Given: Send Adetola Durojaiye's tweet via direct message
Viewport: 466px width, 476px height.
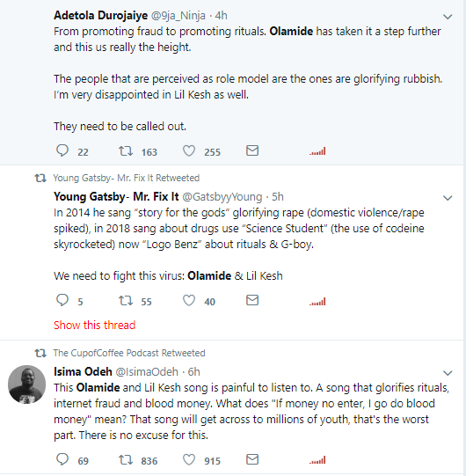Looking at the screenshot, I should [252, 150].
